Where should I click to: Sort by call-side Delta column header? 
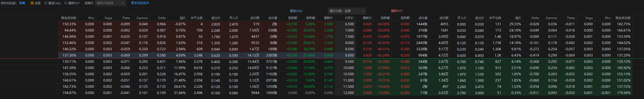pyautogui.click(x=162, y=18)
